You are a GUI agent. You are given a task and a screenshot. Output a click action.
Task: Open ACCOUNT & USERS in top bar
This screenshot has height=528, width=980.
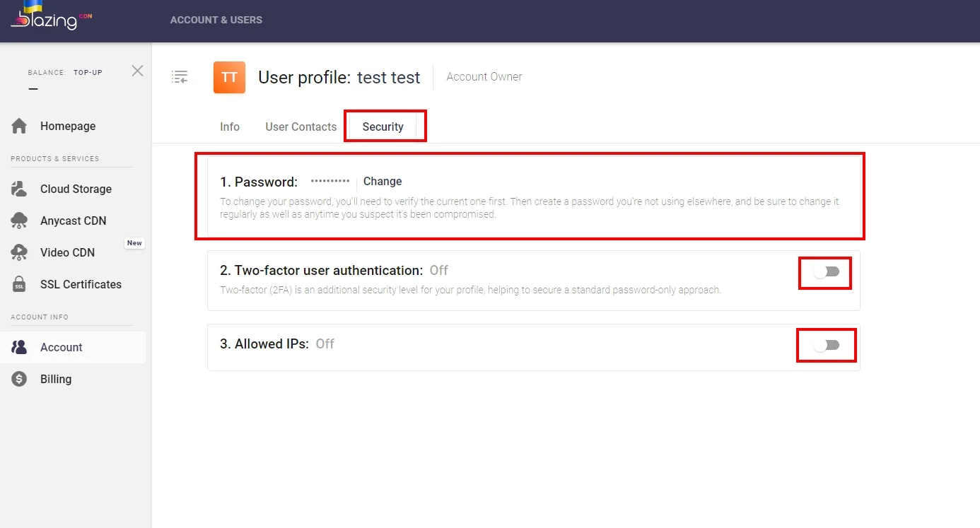[216, 20]
